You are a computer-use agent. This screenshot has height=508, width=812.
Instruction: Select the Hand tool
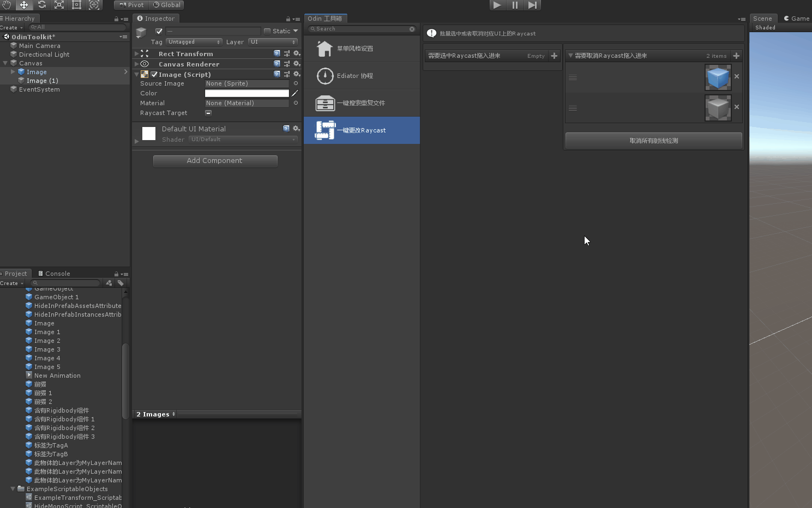pos(7,5)
